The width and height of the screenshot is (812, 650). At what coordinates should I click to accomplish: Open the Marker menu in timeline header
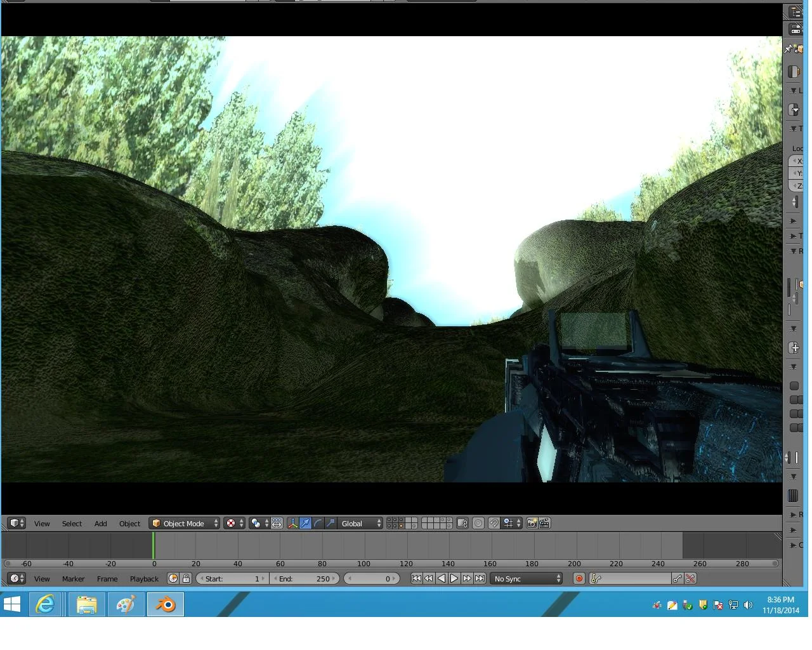(x=73, y=579)
